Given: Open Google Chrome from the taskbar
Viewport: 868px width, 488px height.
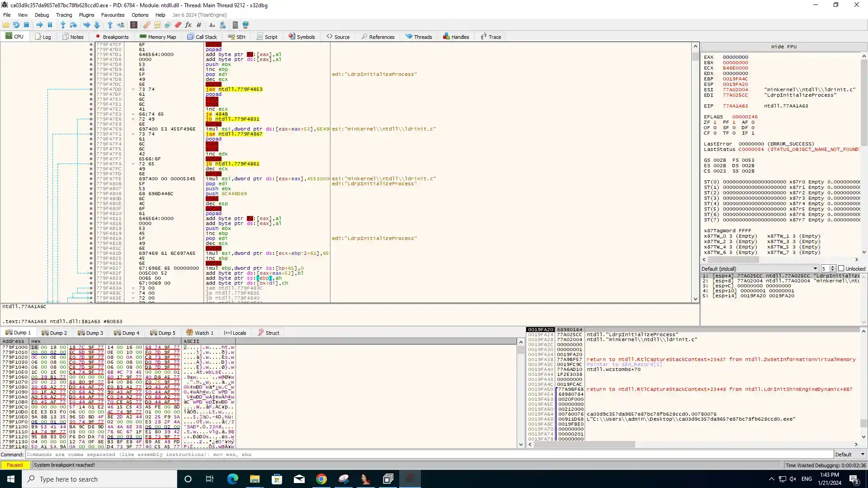Looking at the screenshot, I should [x=321, y=479].
